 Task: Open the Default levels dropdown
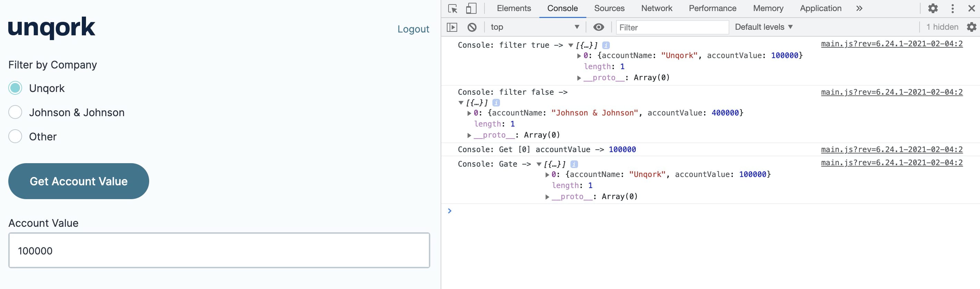point(763,27)
